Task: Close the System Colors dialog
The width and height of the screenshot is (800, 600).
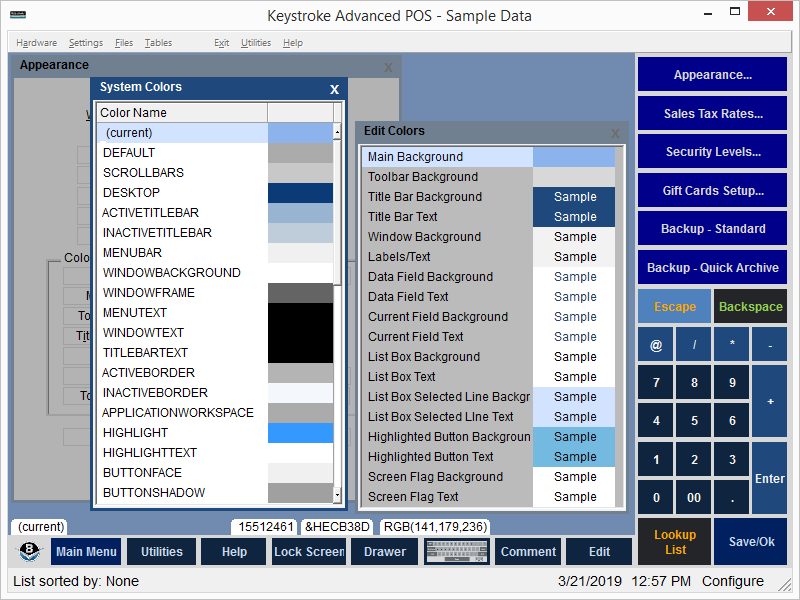Action: coord(334,89)
